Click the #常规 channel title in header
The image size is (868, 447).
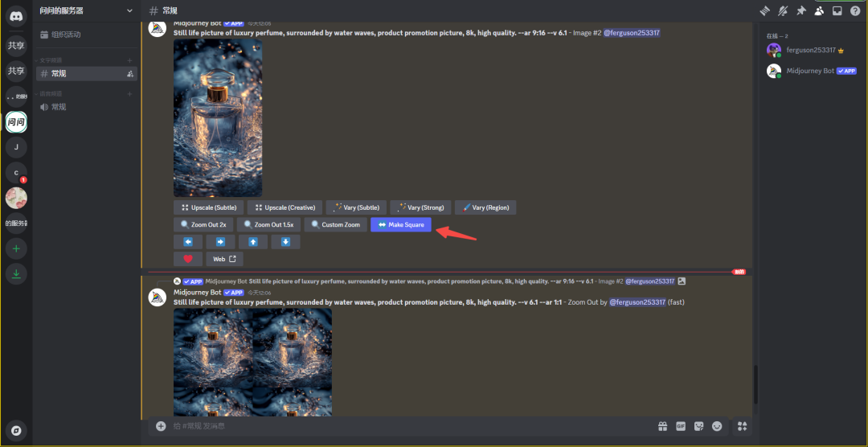170,10
